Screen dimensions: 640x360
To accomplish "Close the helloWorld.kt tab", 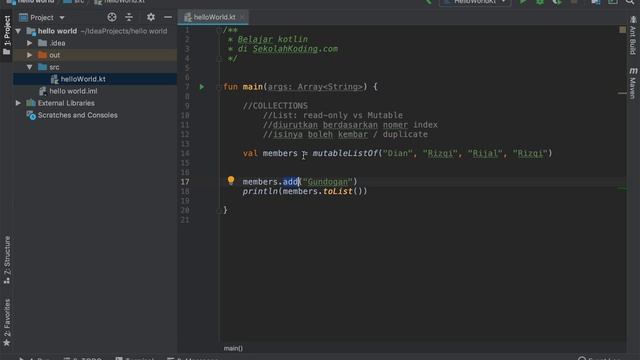I will 242,17.
